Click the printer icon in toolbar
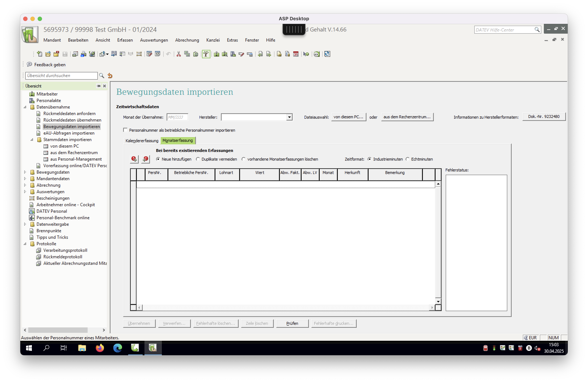The image size is (588, 382). (83, 54)
